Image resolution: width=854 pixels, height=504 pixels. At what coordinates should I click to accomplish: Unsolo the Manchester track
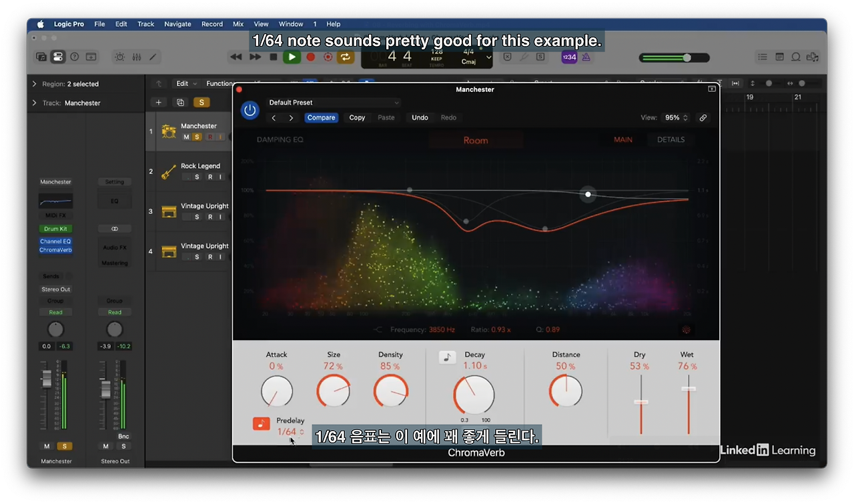click(197, 137)
